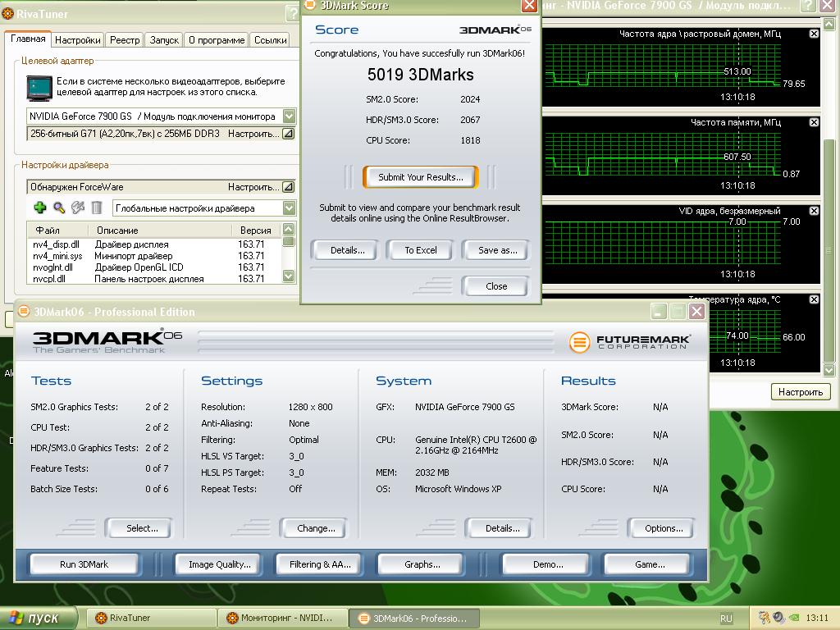This screenshot has height=630, width=840.
Task: Click driver file list scroll-up arrow
Action: [x=288, y=230]
